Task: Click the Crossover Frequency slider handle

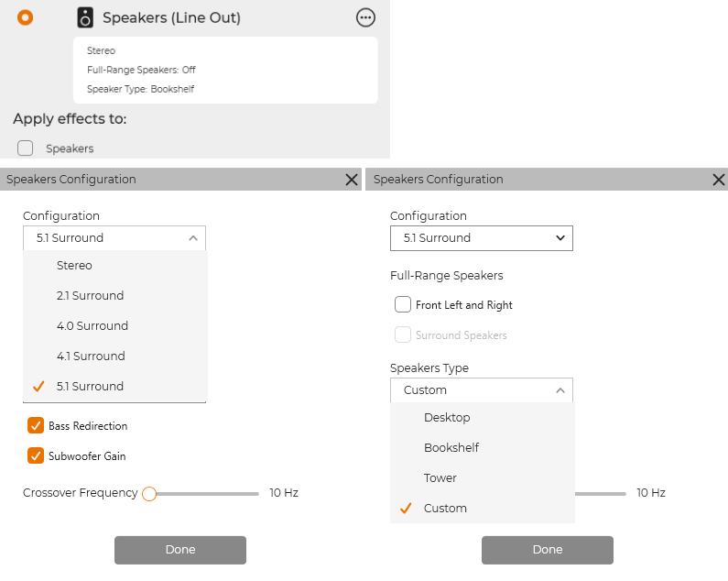Action: [149, 494]
